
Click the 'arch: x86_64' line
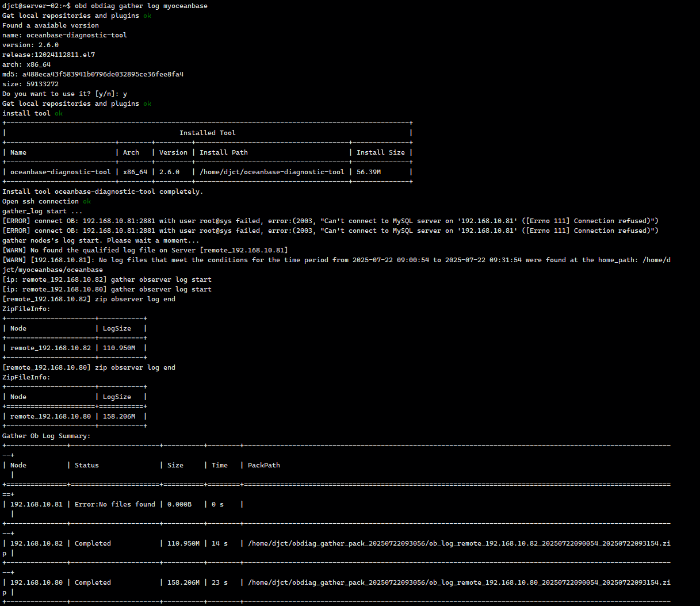pyautogui.click(x=26, y=64)
